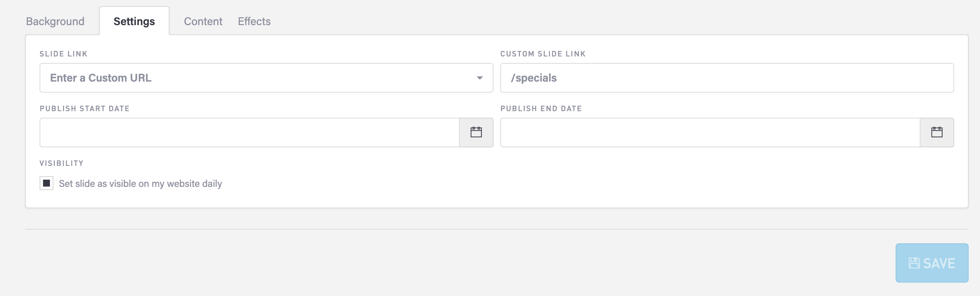This screenshot has width=980, height=296.
Task: Click inside the Publish End Date field
Action: click(x=710, y=133)
